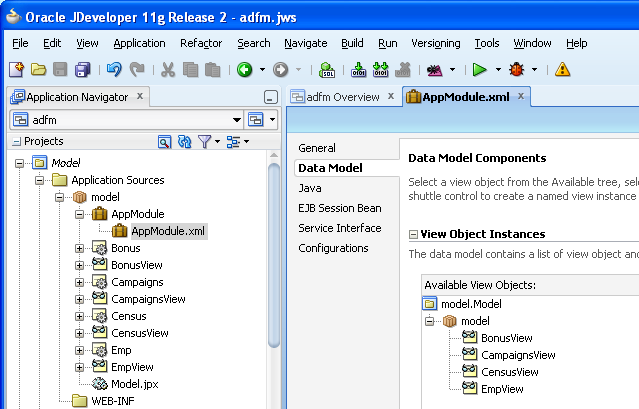
Task: Click the Rebuild (double arrow 0101) icon
Action: click(x=381, y=70)
